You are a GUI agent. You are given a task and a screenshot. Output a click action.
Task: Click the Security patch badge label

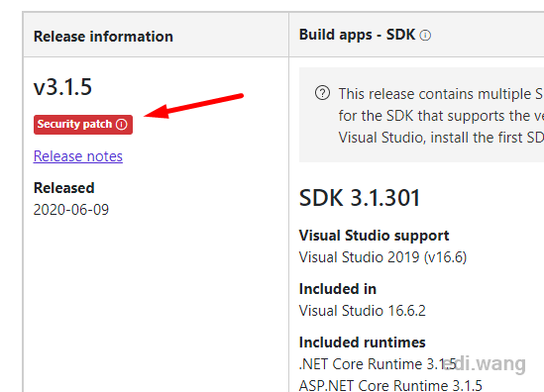pyautogui.click(x=74, y=124)
